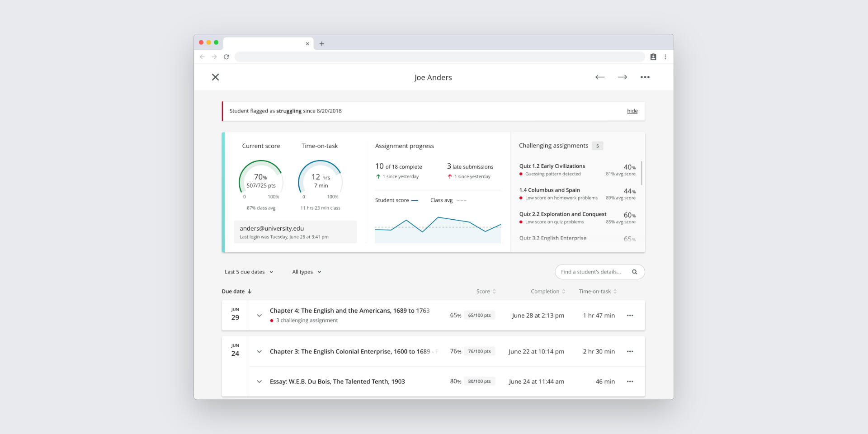
Task: Open more options for Essay W.E.B. Du Bois row
Action: (630, 382)
